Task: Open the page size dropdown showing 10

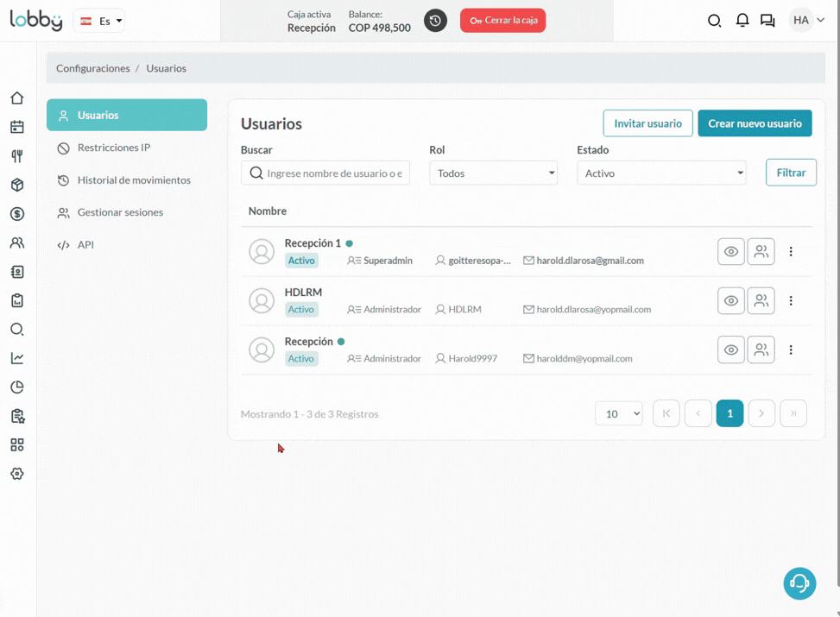Action: click(618, 414)
